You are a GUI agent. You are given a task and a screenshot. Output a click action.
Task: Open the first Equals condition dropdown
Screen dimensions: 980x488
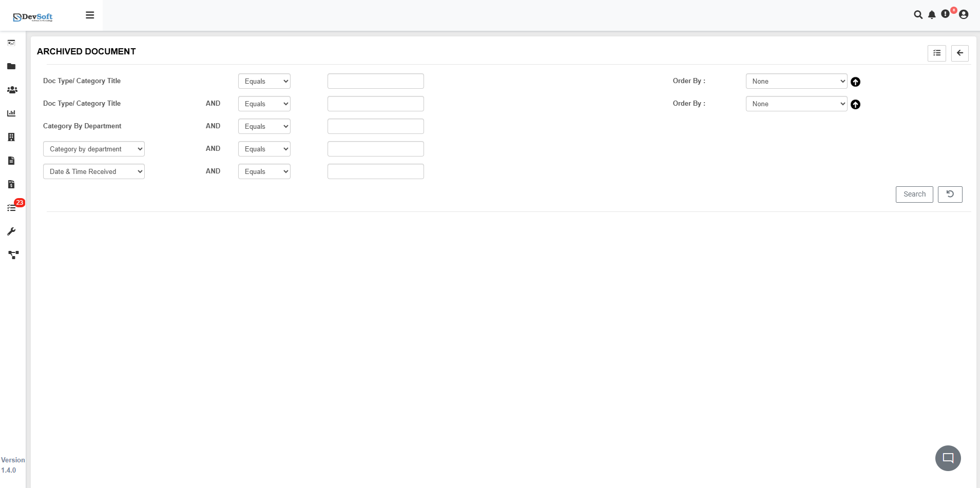pyautogui.click(x=264, y=81)
